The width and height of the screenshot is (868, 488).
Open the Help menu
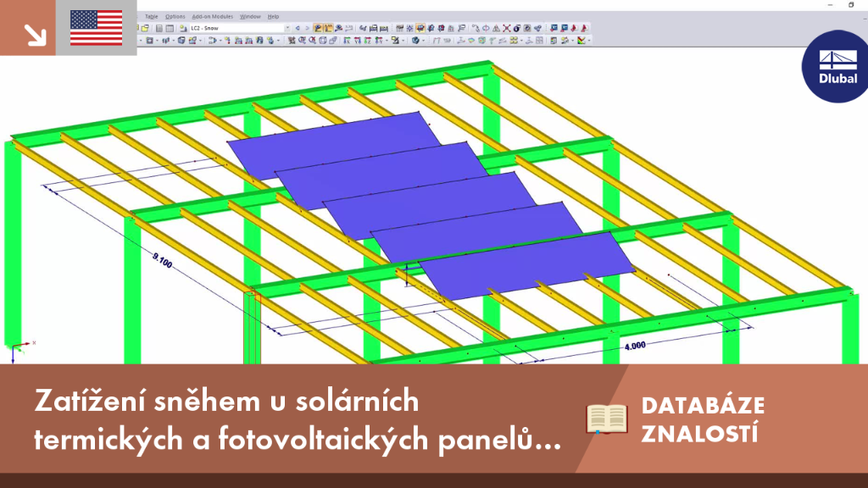273,17
